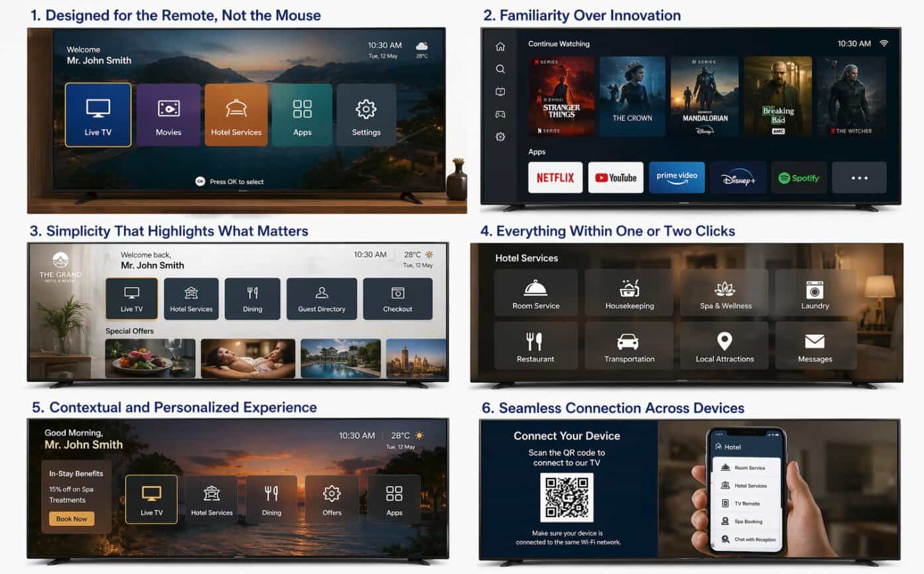The height and width of the screenshot is (574, 924).
Task: Select the Checkout tile
Action: [398, 299]
